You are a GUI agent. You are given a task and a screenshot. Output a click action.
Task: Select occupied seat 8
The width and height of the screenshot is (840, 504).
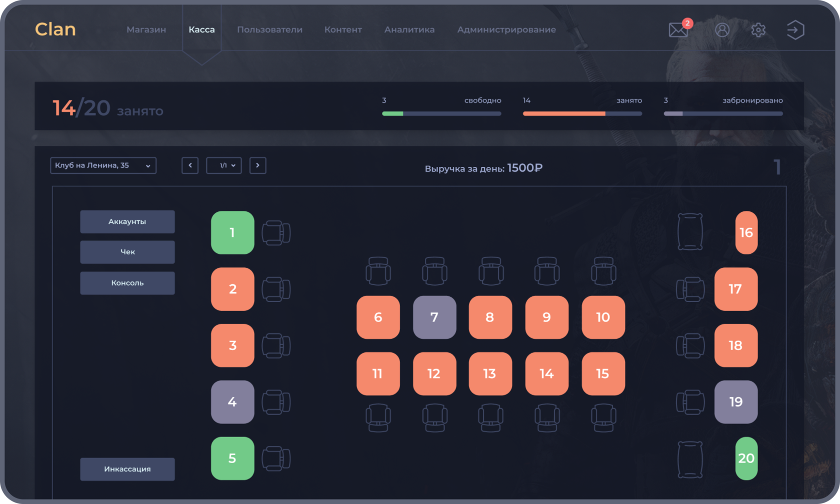pyautogui.click(x=490, y=318)
